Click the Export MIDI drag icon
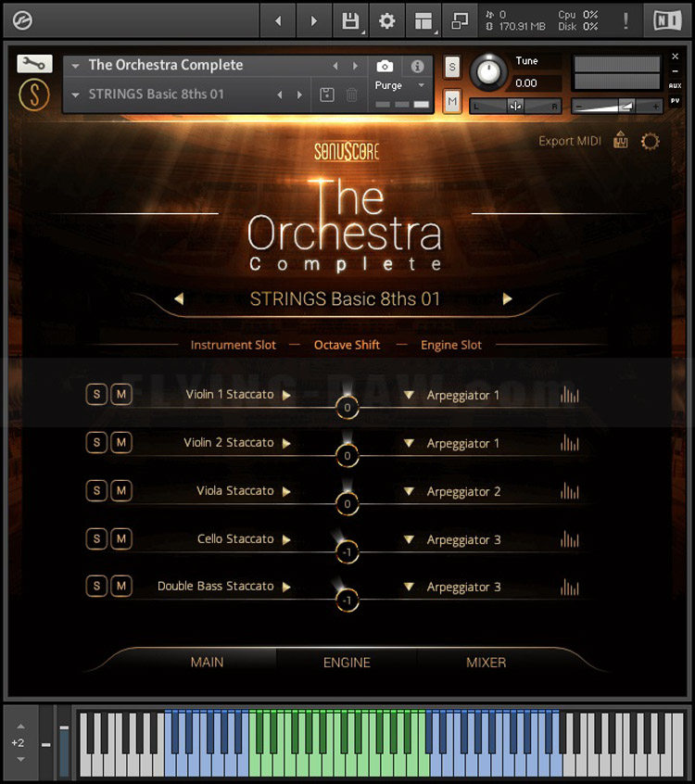The height and width of the screenshot is (784, 695). pos(621,140)
